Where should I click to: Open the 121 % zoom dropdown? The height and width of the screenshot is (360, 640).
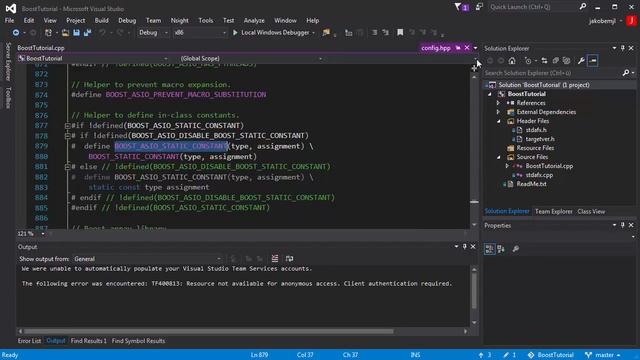pos(43,234)
